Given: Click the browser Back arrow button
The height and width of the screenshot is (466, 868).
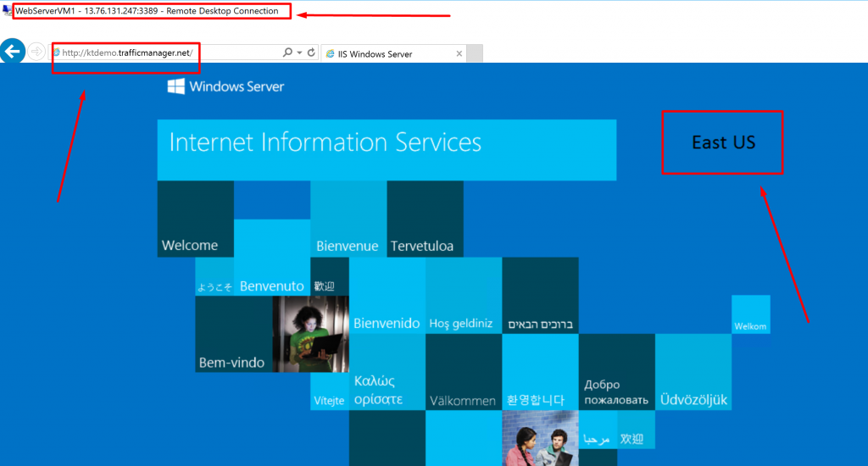Looking at the screenshot, I should [12, 52].
